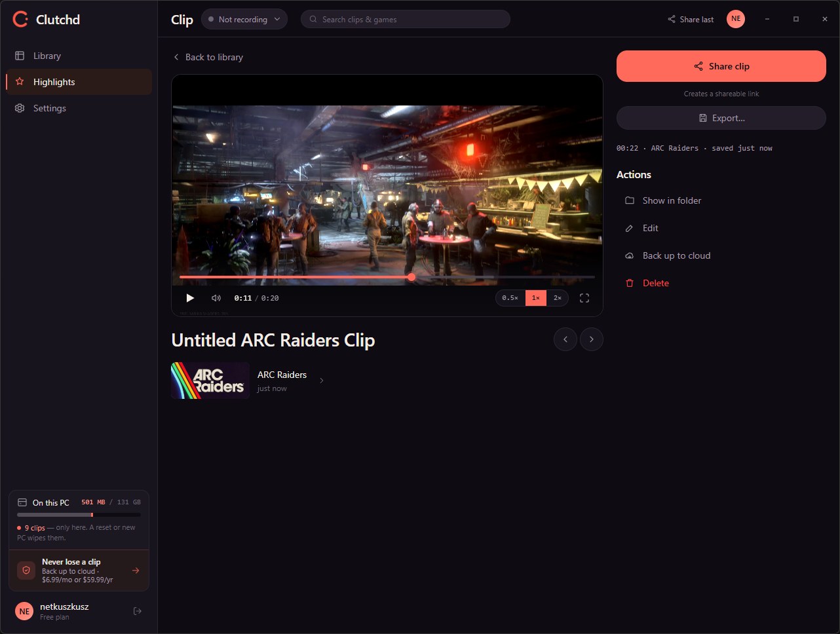Go to the previous clip arrow
840x634 pixels.
pyautogui.click(x=565, y=339)
